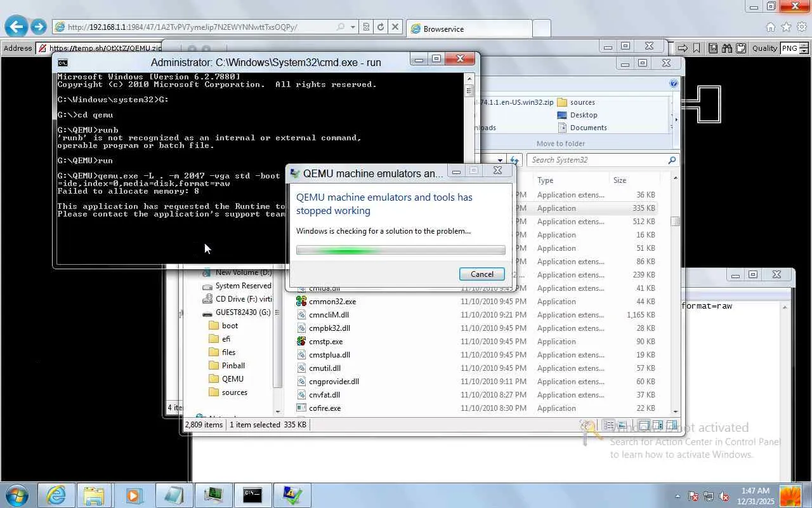Open the QEMU error report taskbar button
Image resolution: width=812 pixels, height=508 pixels.
click(292, 495)
